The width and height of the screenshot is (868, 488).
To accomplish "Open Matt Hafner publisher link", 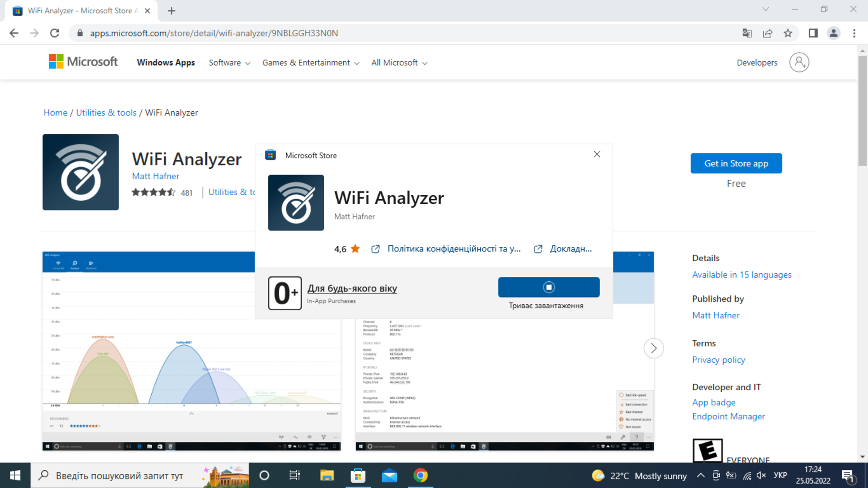I will click(716, 315).
